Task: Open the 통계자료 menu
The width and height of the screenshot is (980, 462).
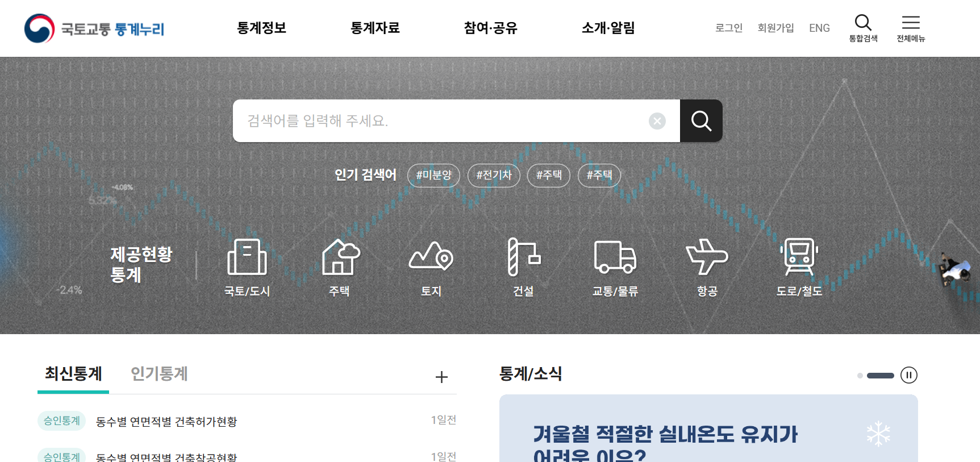Action: (375, 28)
